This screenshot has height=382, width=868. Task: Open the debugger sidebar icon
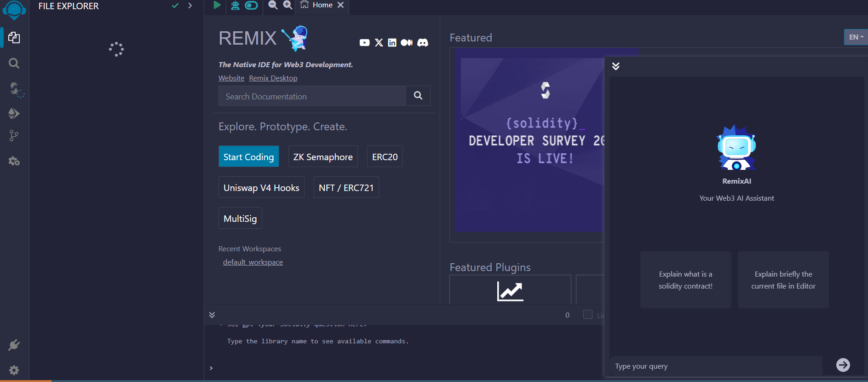pos(14,161)
